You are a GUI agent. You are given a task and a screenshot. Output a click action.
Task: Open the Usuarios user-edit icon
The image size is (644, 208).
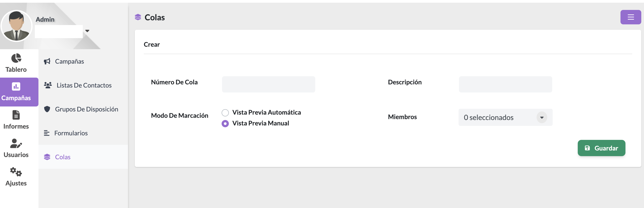click(x=16, y=143)
